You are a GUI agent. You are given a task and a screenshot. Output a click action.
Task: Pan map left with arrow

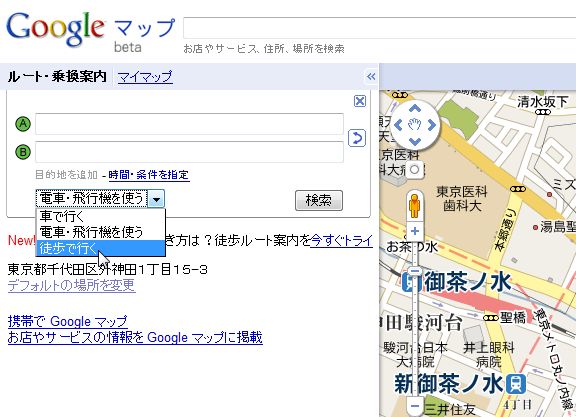pos(398,125)
